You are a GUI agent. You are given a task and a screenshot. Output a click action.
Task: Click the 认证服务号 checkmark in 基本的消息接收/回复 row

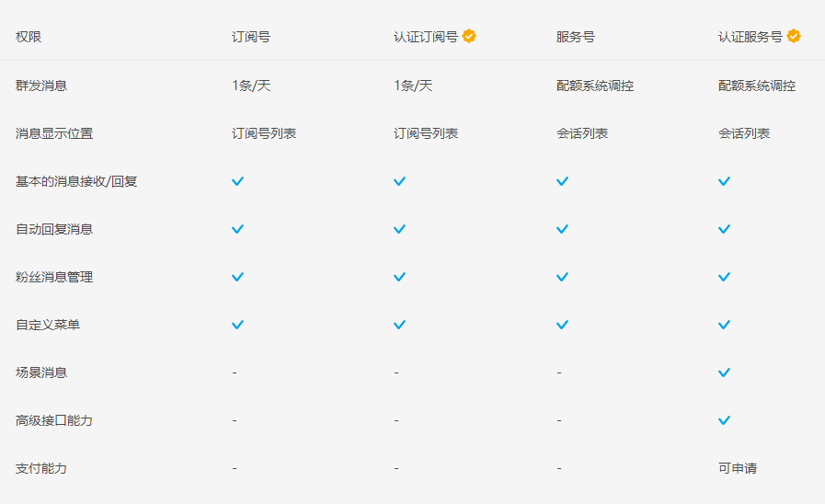[725, 181]
